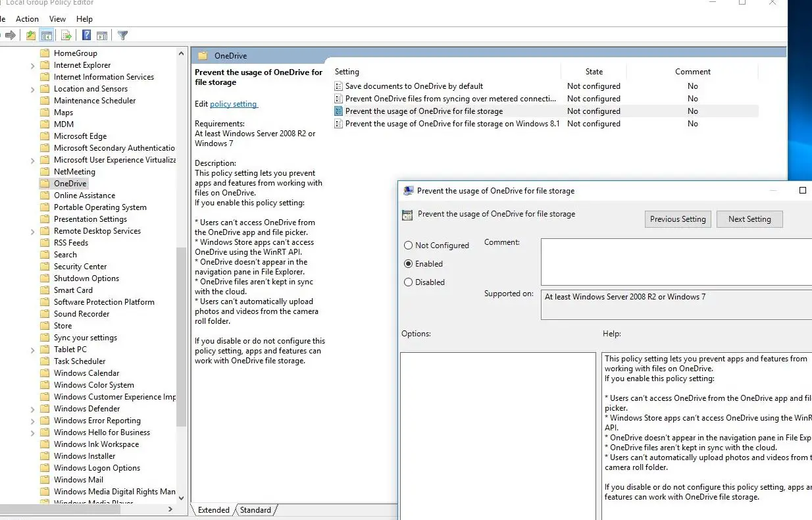Click the Next Setting button
Image resolution: width=812 pixels, height=520 pixels.
pyautogui.click(x=749, y=219)
